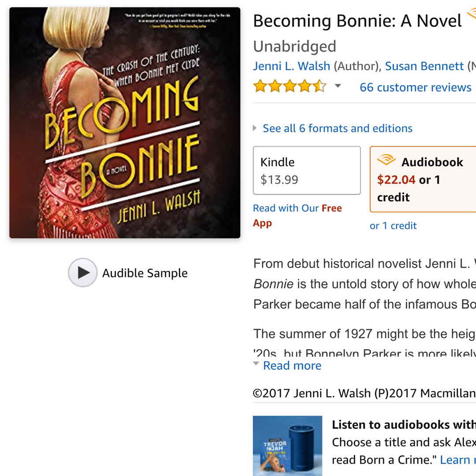Click the Becoming Bonnie: A Novel title

tap(357, 21)
